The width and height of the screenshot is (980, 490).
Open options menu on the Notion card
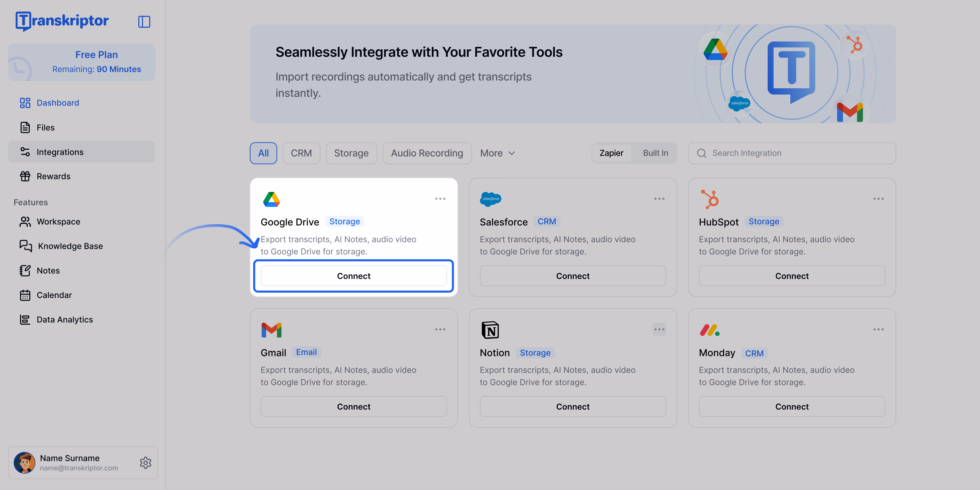[659, 329]
